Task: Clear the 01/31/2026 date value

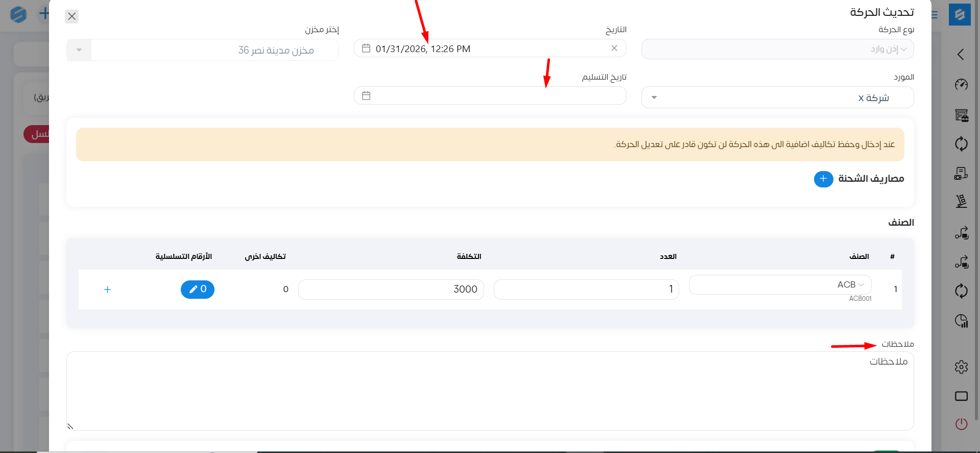Action: pyautogui.click(x=614, y=48)
